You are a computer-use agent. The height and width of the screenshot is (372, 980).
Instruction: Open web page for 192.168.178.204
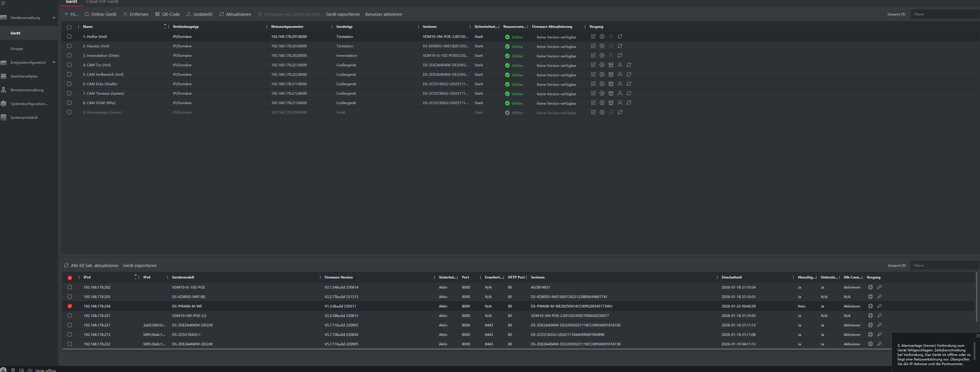click(x=871, y=306)
